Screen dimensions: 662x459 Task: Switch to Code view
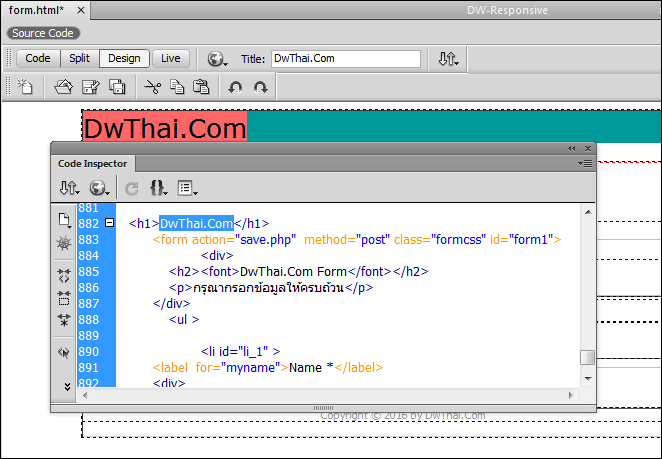[38, 58]
